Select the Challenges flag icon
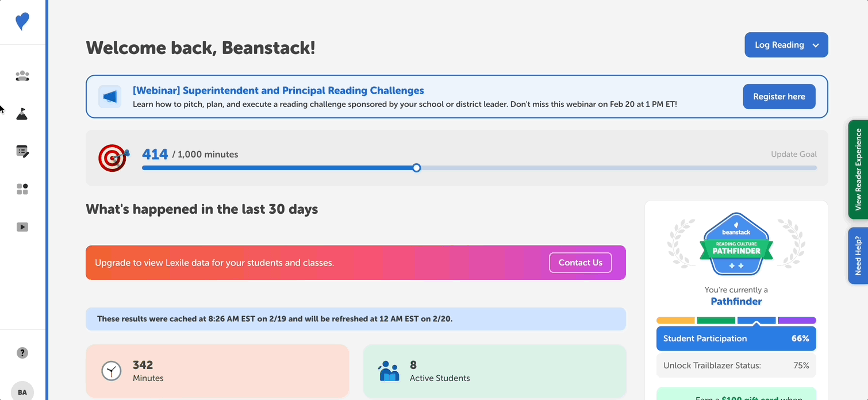Screen dimensions: 868x400 22,113
